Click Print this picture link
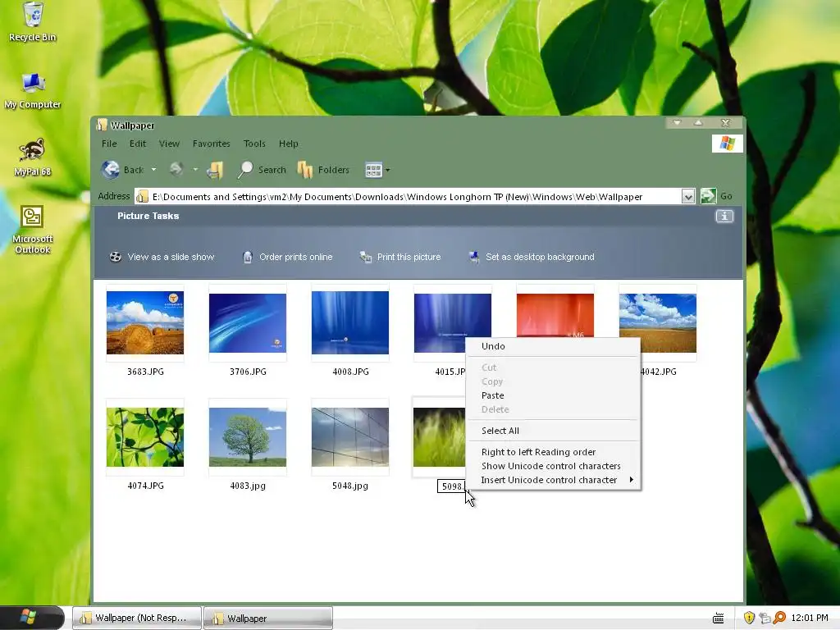 409,257
